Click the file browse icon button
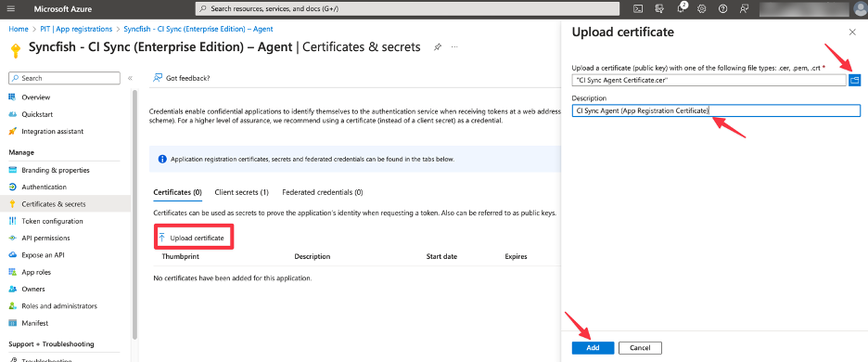The height and width of the screenshot is (362, 868). coord(855,81)
